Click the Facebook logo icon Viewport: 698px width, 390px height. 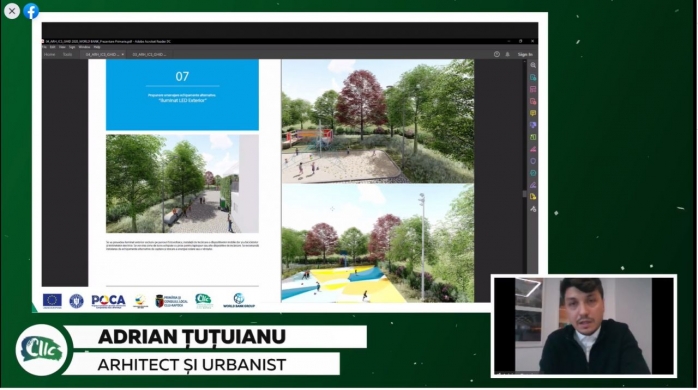[x=31, y=11]
